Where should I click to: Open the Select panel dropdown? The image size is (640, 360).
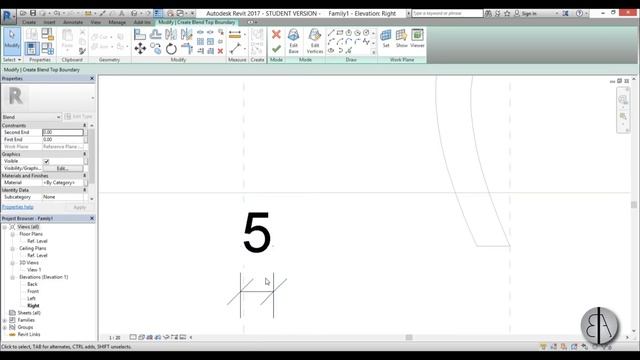12,60
